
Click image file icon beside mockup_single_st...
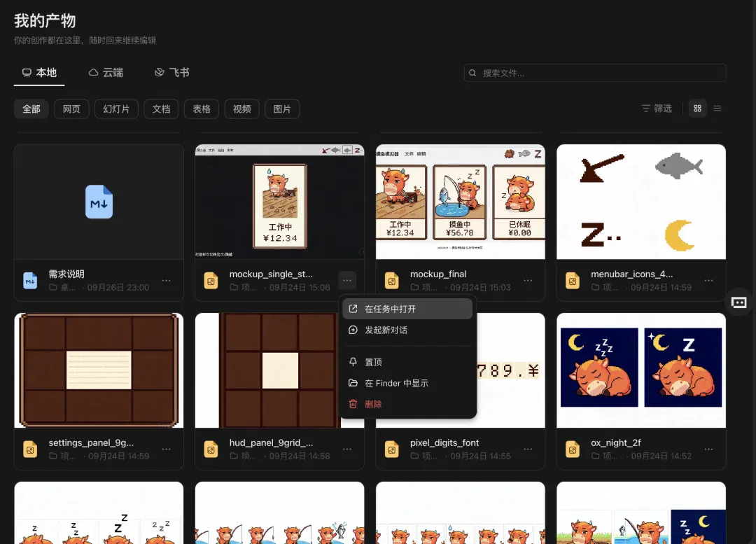click(211, 281)
